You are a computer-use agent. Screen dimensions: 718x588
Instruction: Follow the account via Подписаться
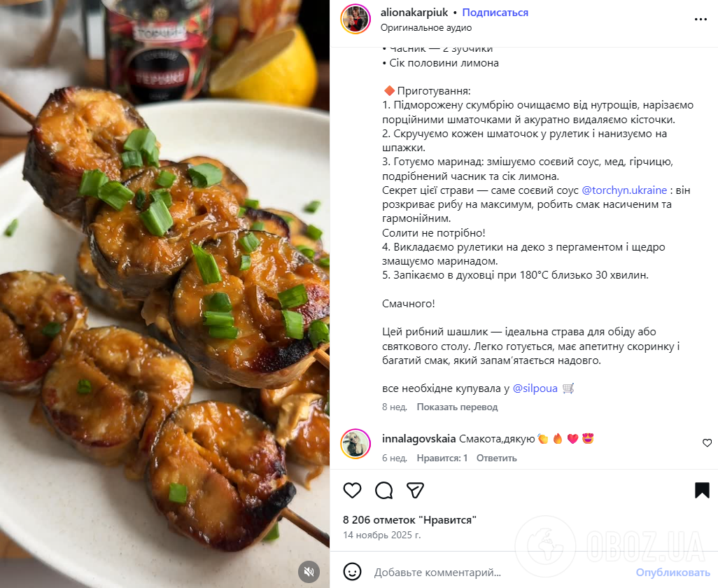(x=495, y=13)
